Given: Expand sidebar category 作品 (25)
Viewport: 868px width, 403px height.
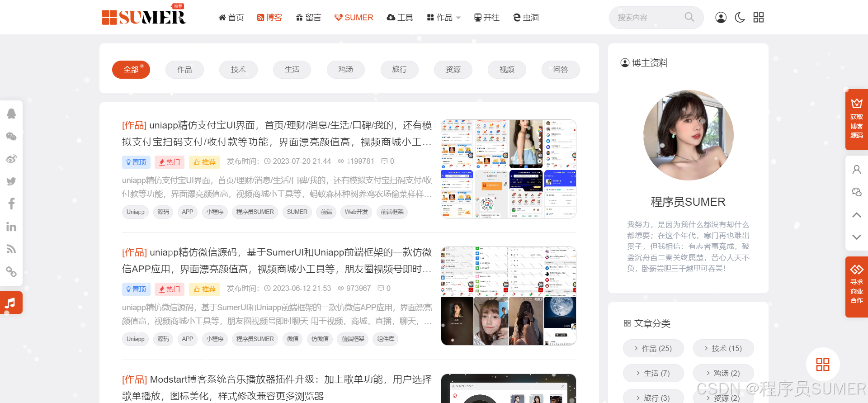Looking at the screenshot, I should pos(653,348).
